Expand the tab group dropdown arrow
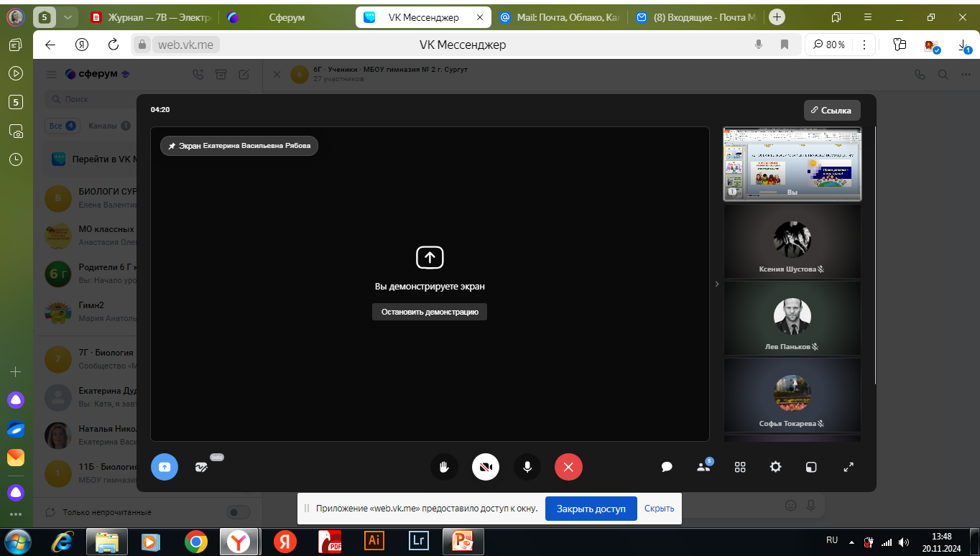The height and width of the screenshot is (556, 980). (x=68, y=17)
